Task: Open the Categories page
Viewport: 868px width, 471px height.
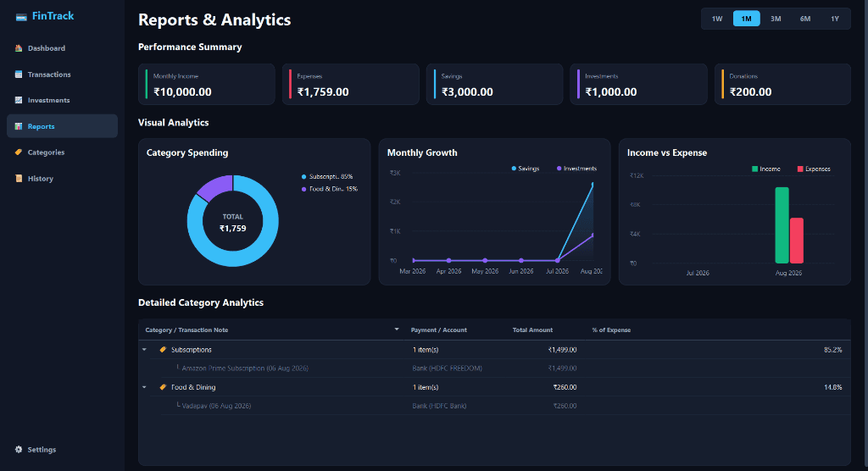Action: (62, 152)
